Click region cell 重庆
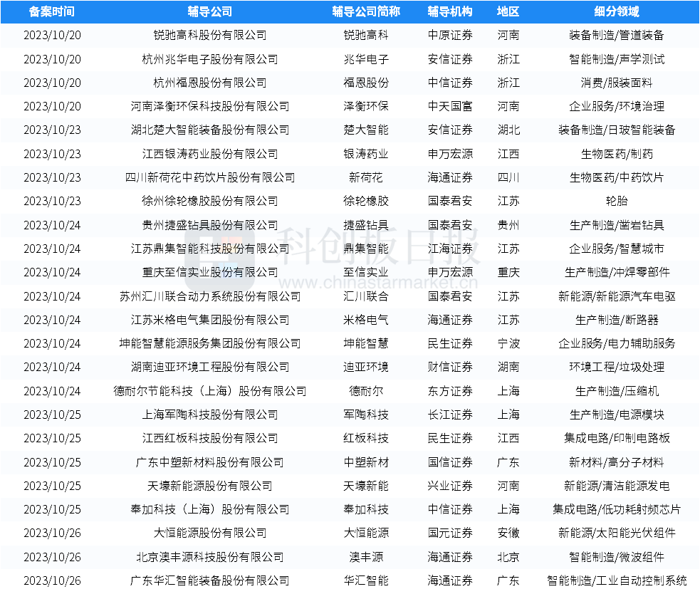Screen dimensions: 700x594 pyautogui.click(x=508, y=273)
